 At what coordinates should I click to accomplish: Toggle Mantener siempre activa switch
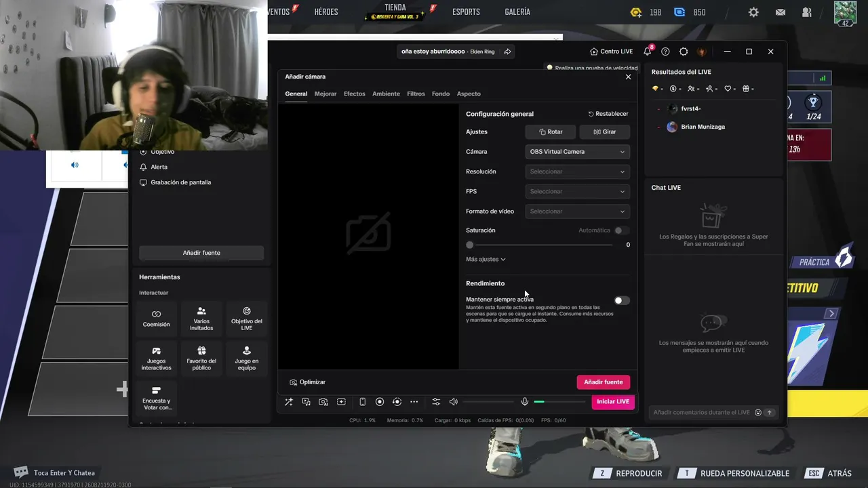tap(622, 300)
